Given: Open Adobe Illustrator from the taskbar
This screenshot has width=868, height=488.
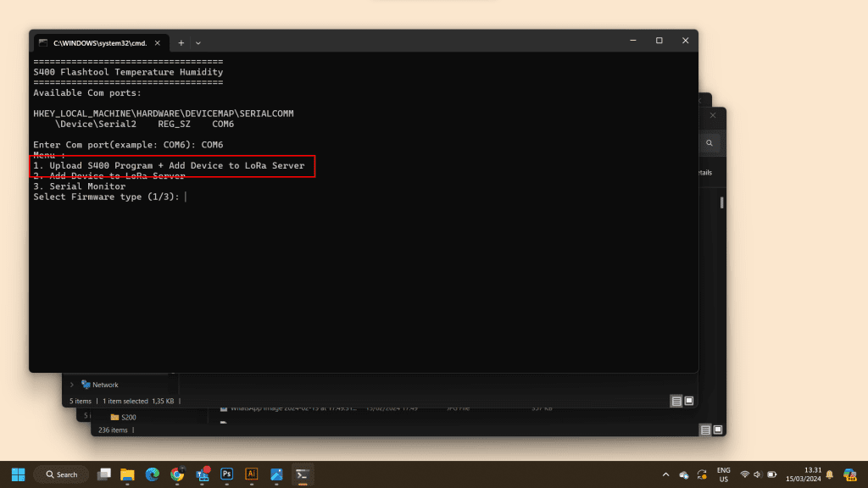Looking at the screenshot, I should pos(251,474).
